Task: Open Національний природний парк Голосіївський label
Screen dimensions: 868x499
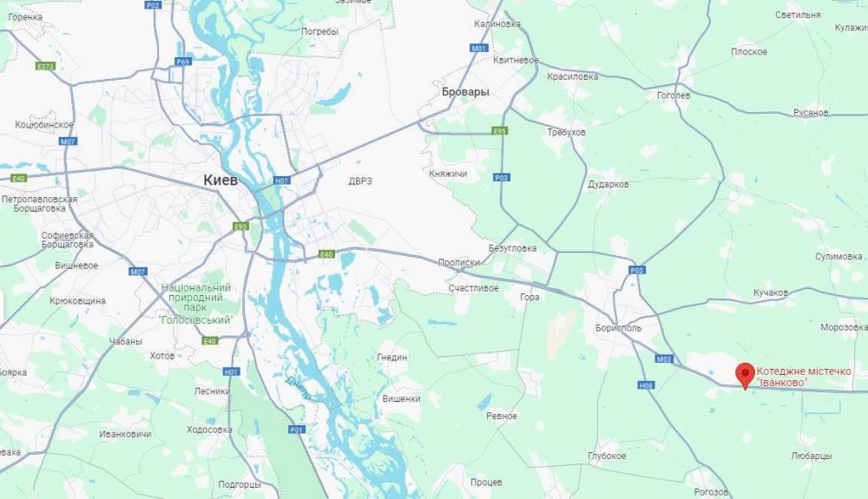Action: coord(195,304)
